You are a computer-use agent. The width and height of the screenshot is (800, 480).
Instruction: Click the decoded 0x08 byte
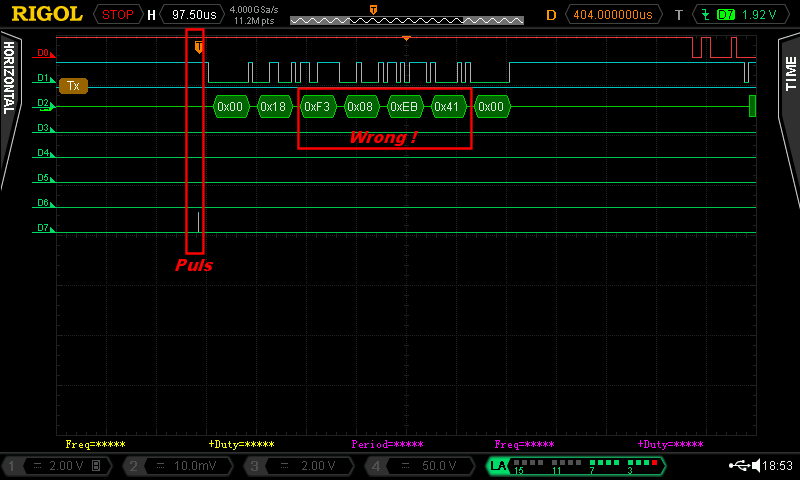tap(360, 107)
